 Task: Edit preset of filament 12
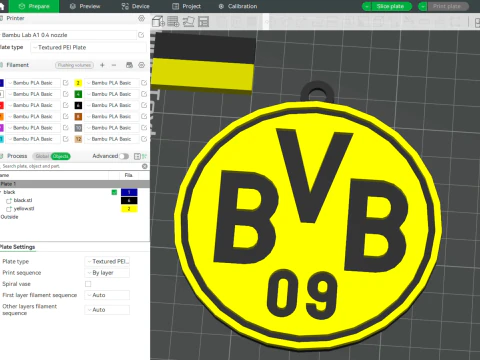click(x=144, y=139)
